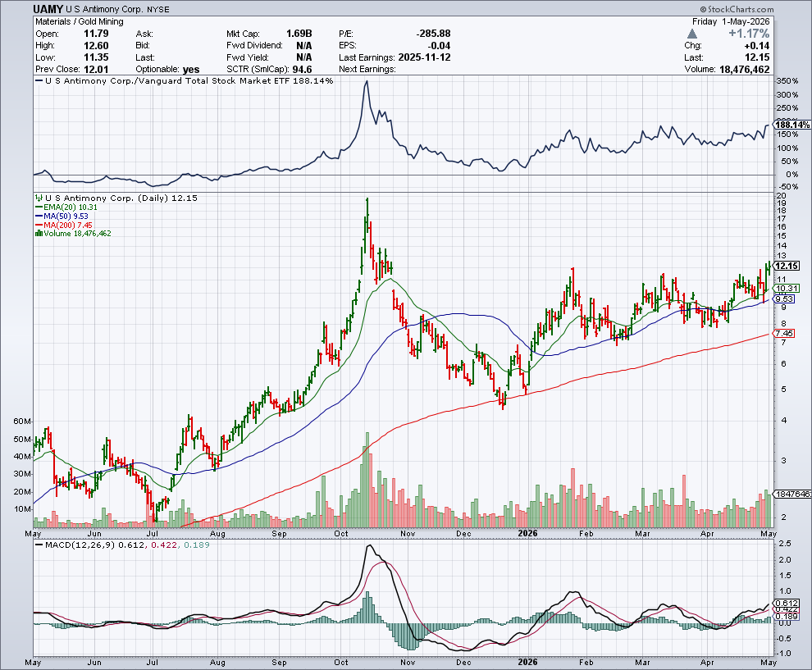Click the Volume 18,476,462 header value

click(744, 70)
